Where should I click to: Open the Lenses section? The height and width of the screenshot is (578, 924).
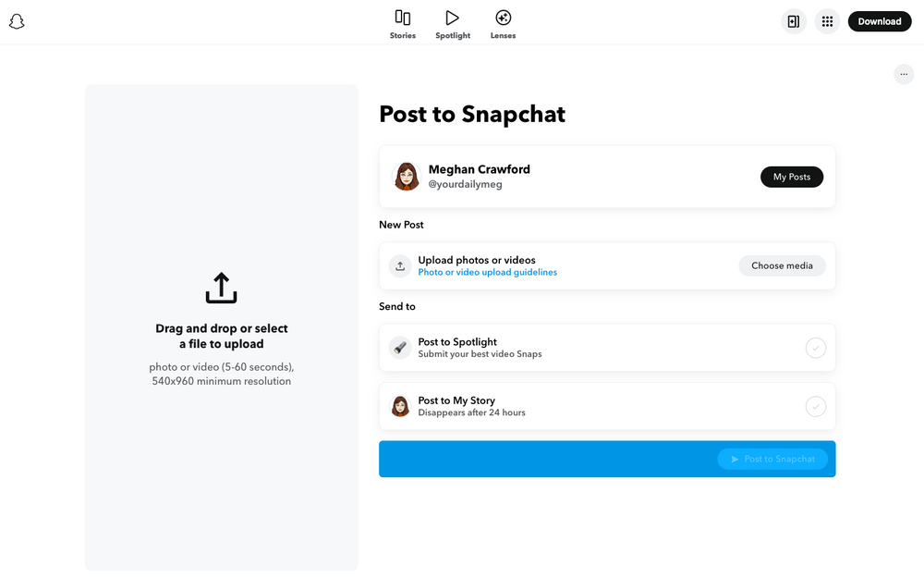point(503,23)
